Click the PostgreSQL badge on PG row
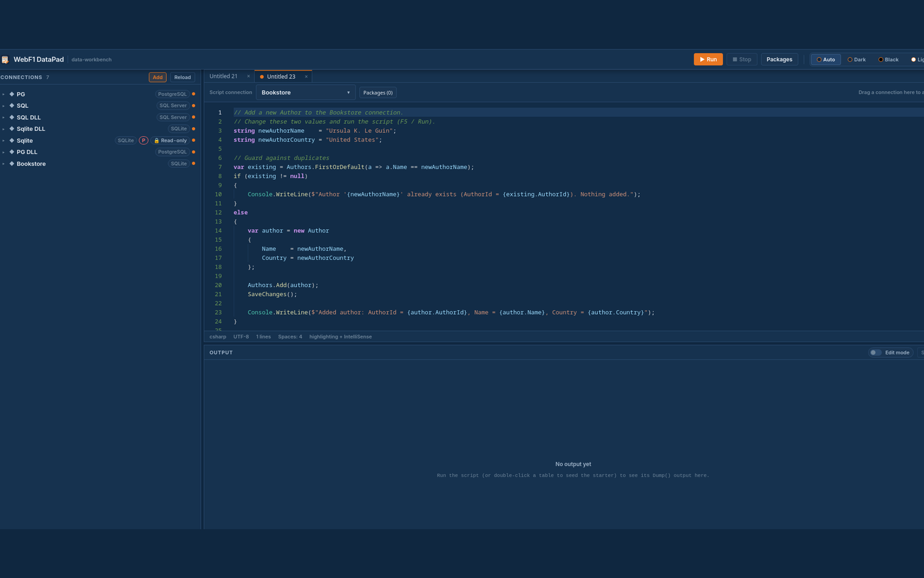The image size is (924, 578). (173, 94)
